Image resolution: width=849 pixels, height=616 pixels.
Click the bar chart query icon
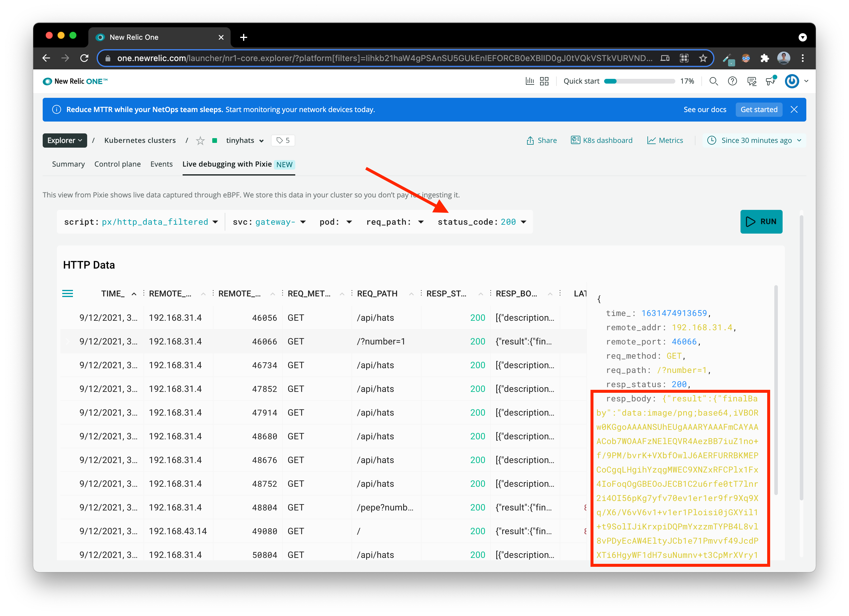pos(529,81)
